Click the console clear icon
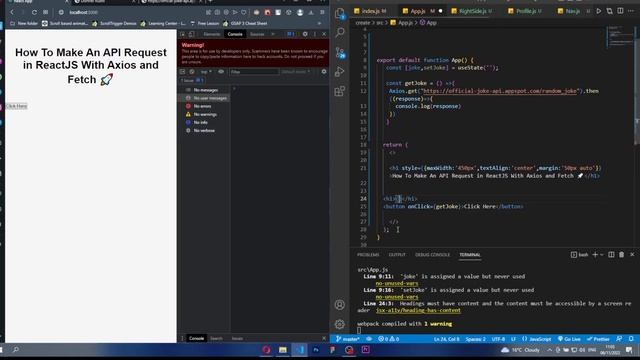640x360 pixels. coord(192,72)
